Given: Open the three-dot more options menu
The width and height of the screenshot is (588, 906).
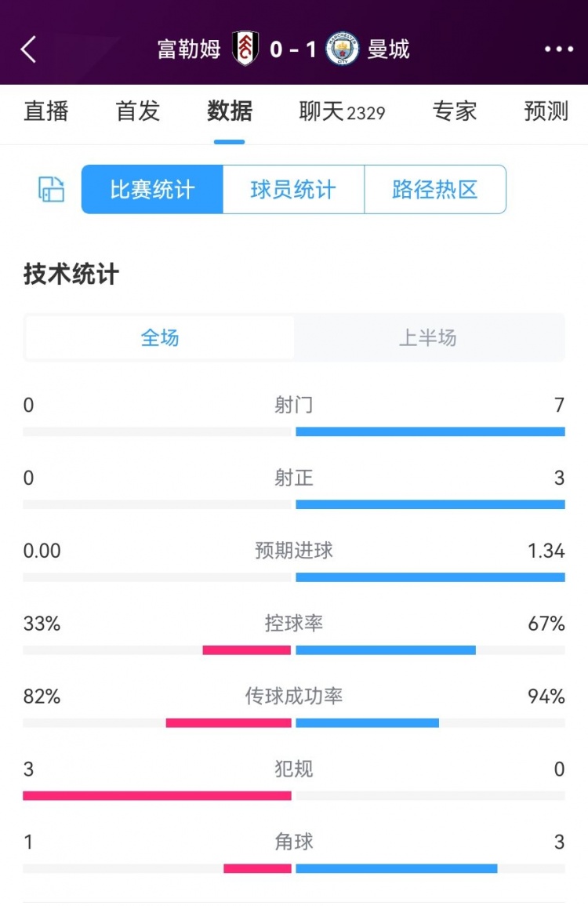Looking at the screenshot, I should pyautogui.click(x=558, y=49).
